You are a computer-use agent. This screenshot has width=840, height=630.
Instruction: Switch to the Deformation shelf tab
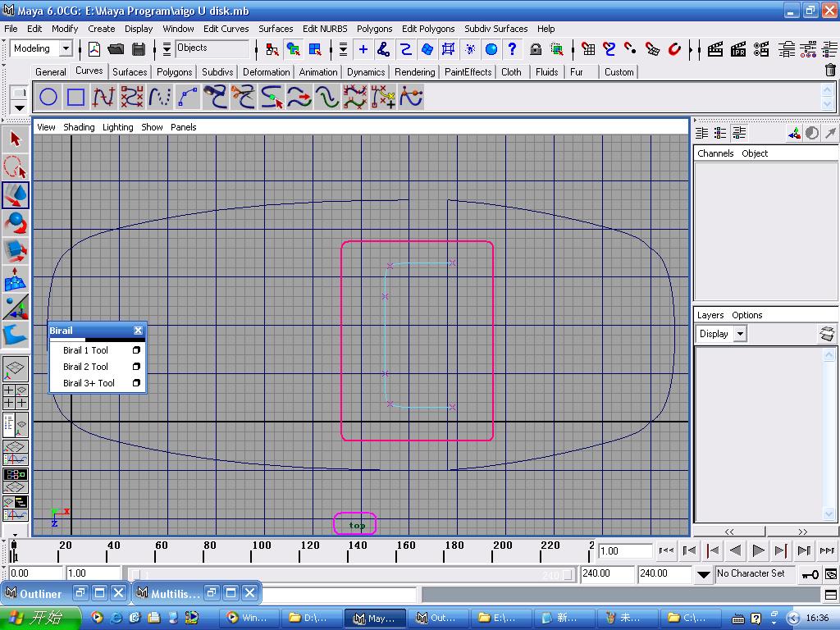click(x=266, y=72)
